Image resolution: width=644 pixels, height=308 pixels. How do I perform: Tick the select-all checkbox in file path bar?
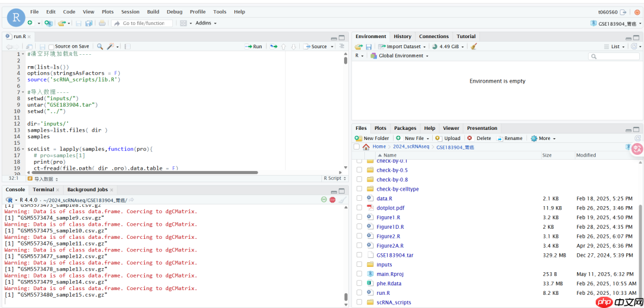coord(357,147)
